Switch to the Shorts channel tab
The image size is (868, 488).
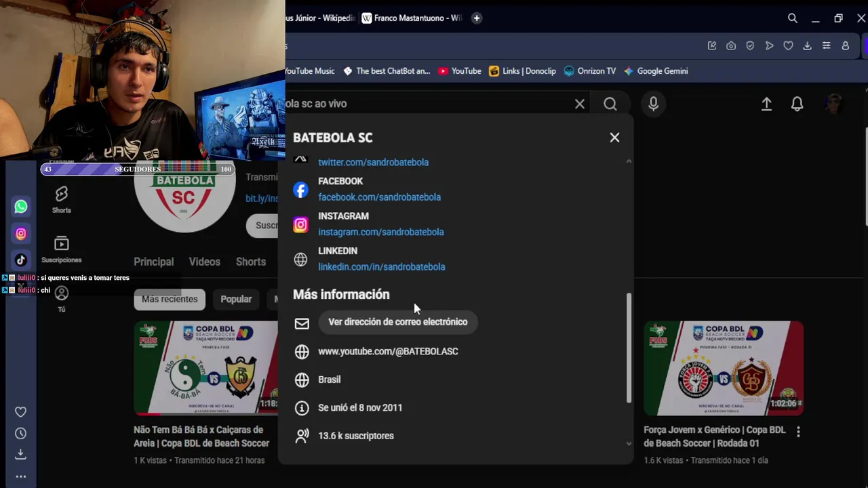point(251,262)
